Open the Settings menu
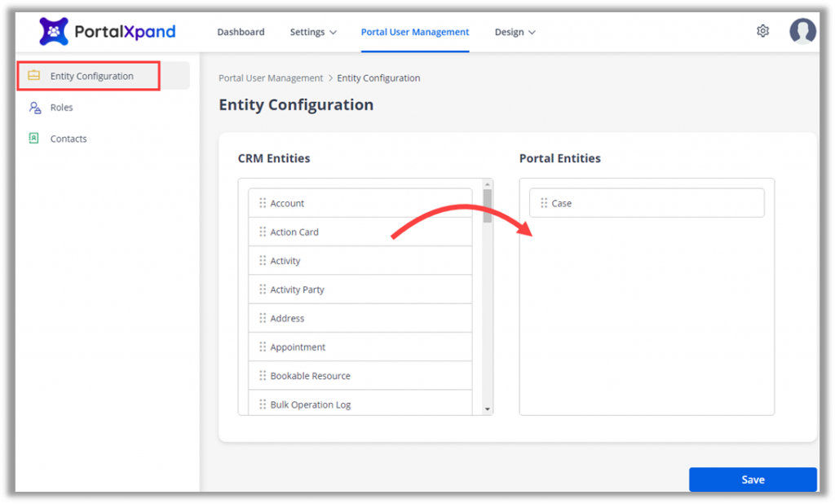This screenshot has height=504, width=835. [x=313, y=32]
